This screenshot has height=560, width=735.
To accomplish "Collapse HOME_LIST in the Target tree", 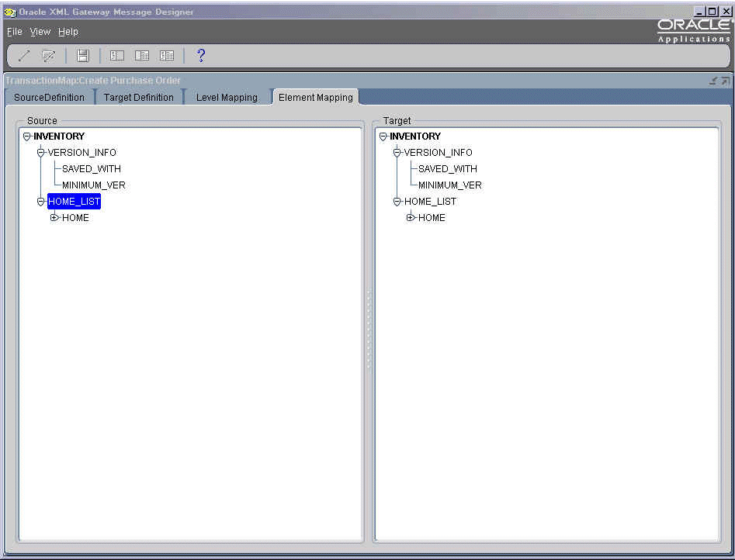I will click(397, 202).
